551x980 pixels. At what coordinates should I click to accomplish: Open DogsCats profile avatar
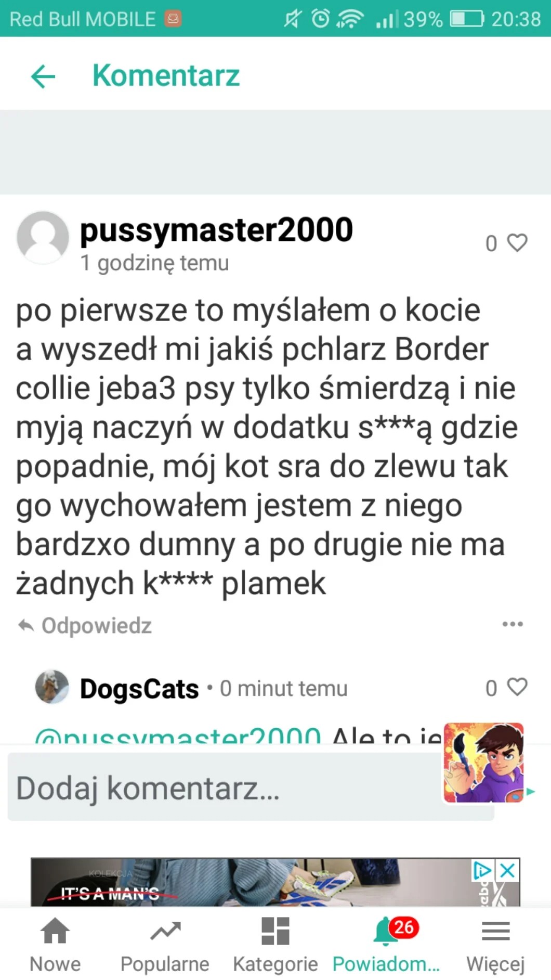click(52, 687)
